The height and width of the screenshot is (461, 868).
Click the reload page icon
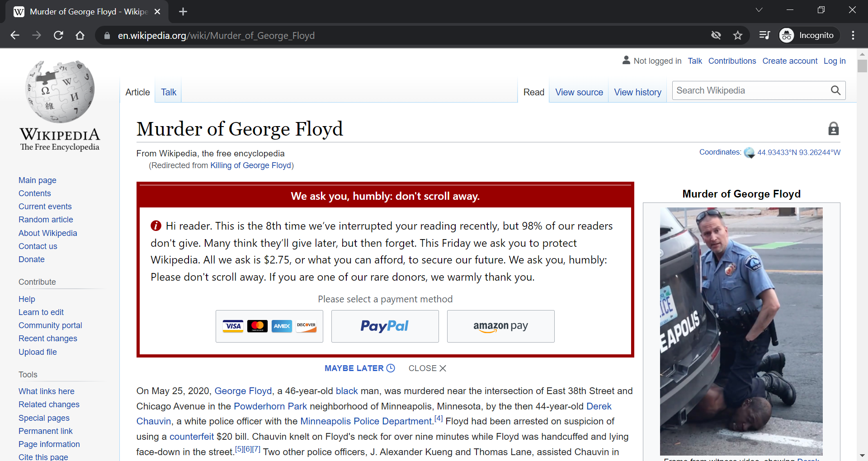pos(58,35)
